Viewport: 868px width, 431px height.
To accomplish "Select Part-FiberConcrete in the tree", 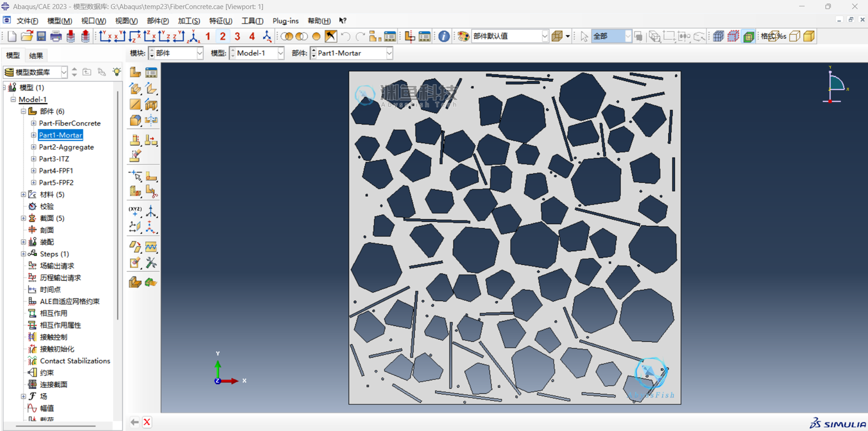I will click(x=69, y=123).
